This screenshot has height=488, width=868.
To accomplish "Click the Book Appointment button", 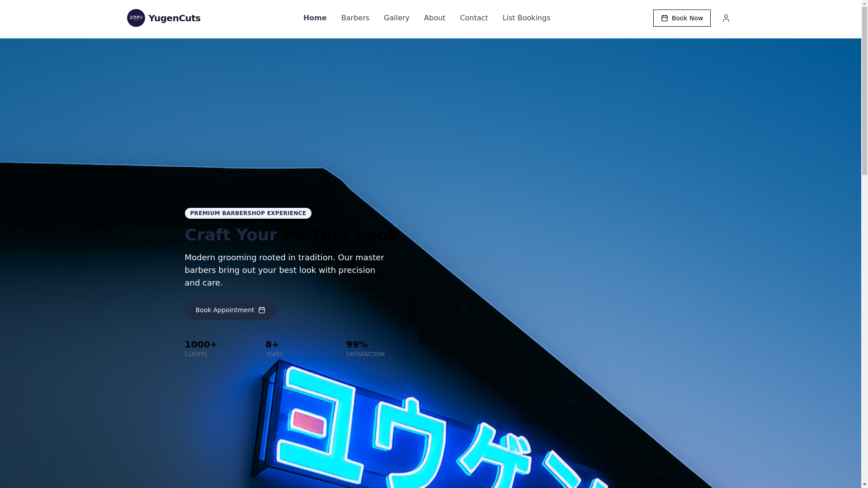I will pos(230,310).
